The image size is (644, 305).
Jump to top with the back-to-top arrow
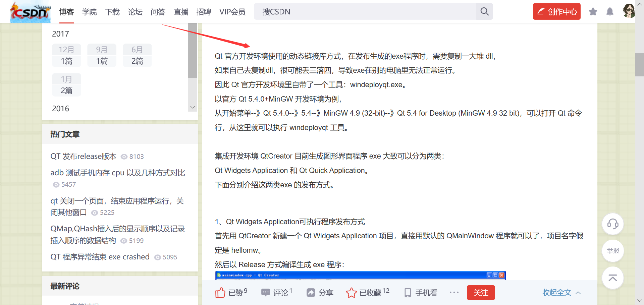click(x=613, y=278)
